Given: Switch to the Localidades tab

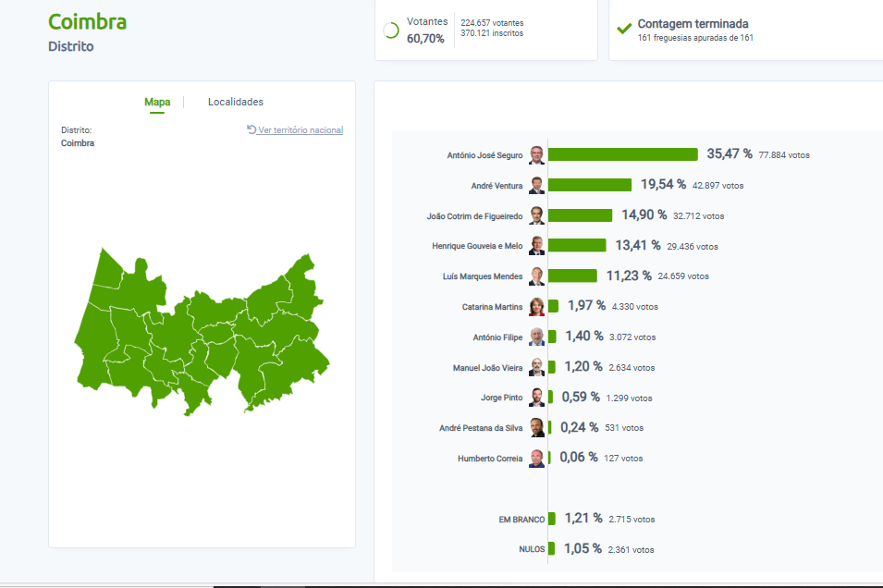Looking at the screenshot, I should [x=235, y=102].
